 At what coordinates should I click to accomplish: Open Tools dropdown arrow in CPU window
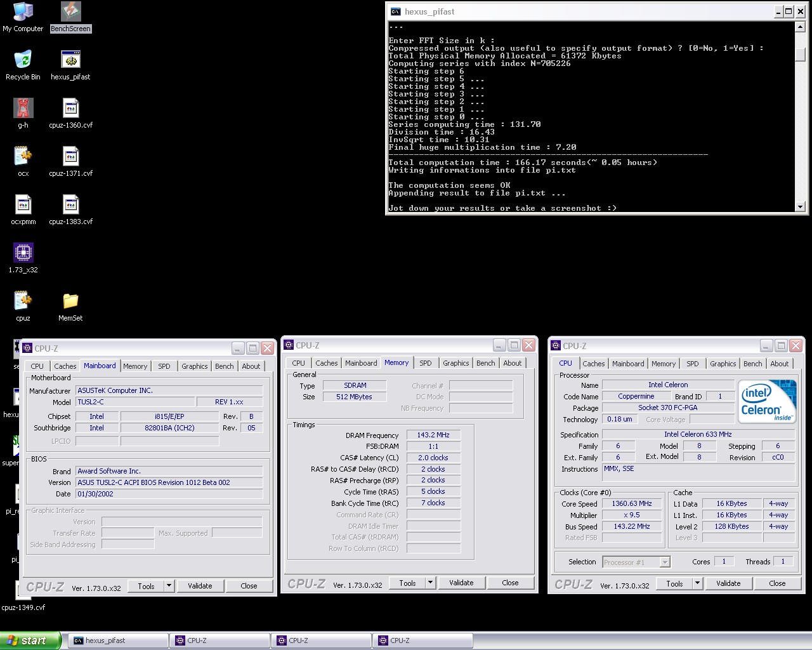tap(697, 583)
